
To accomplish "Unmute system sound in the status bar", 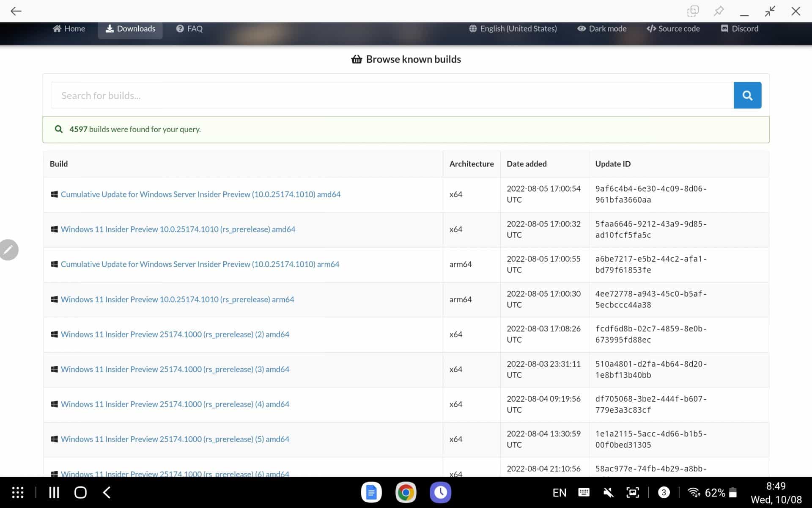I will point(608,492).
